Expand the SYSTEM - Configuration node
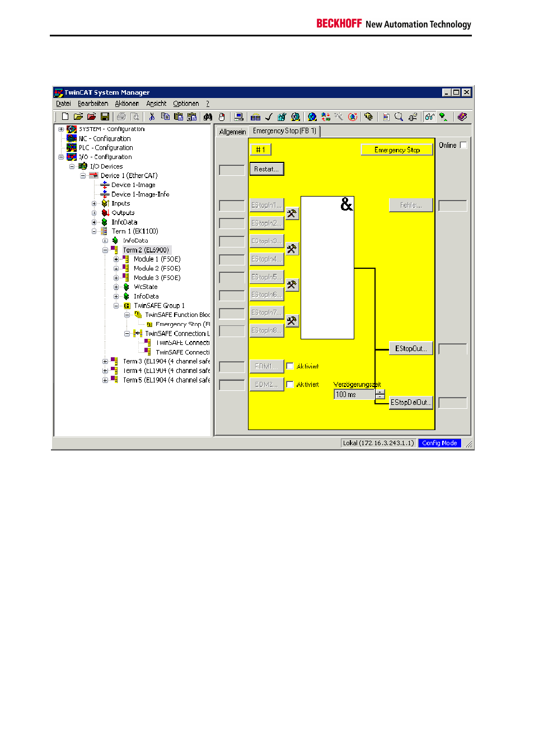 [61, 129]
